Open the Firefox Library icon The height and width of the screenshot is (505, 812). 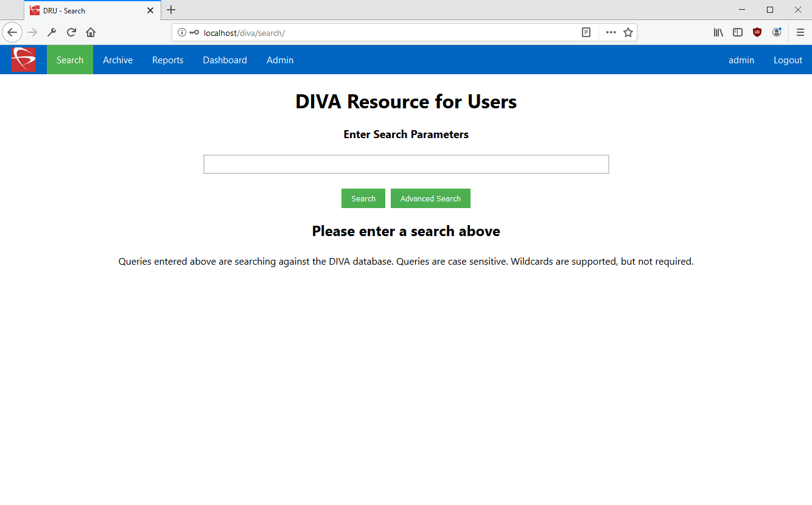coord(718,32)
